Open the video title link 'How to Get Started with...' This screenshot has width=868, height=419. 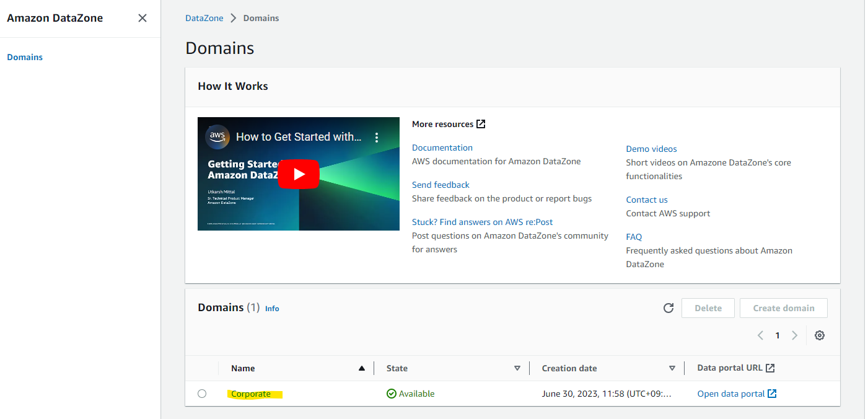point(299,137)
